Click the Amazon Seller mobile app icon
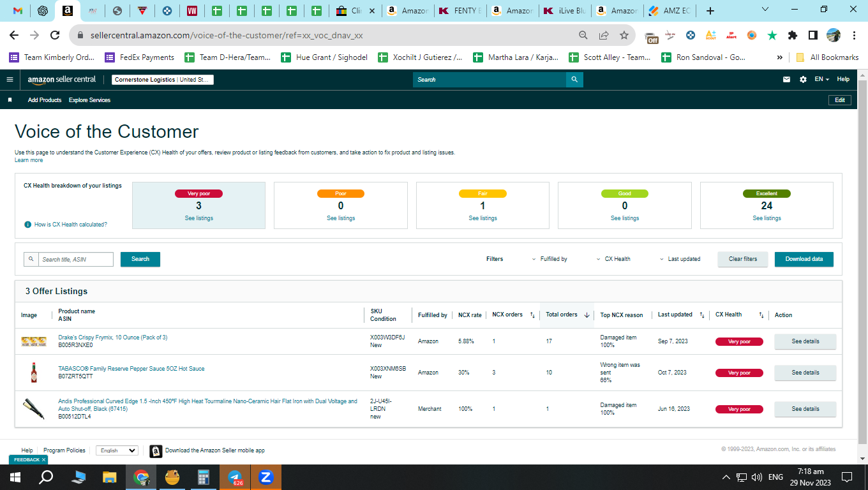 pyautogui.click(x=156, y=451)
